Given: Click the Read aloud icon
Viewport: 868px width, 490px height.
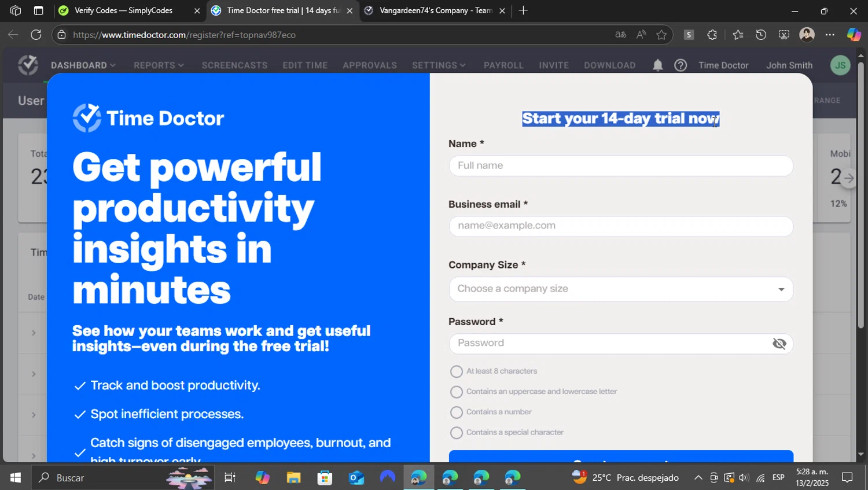Looking at the screenshot, I should point(641,35).
